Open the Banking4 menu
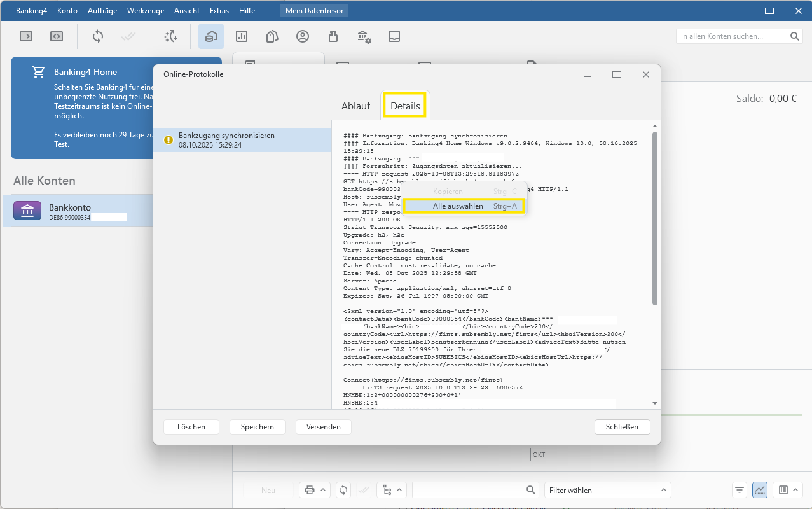 click(x=31, y=11)
